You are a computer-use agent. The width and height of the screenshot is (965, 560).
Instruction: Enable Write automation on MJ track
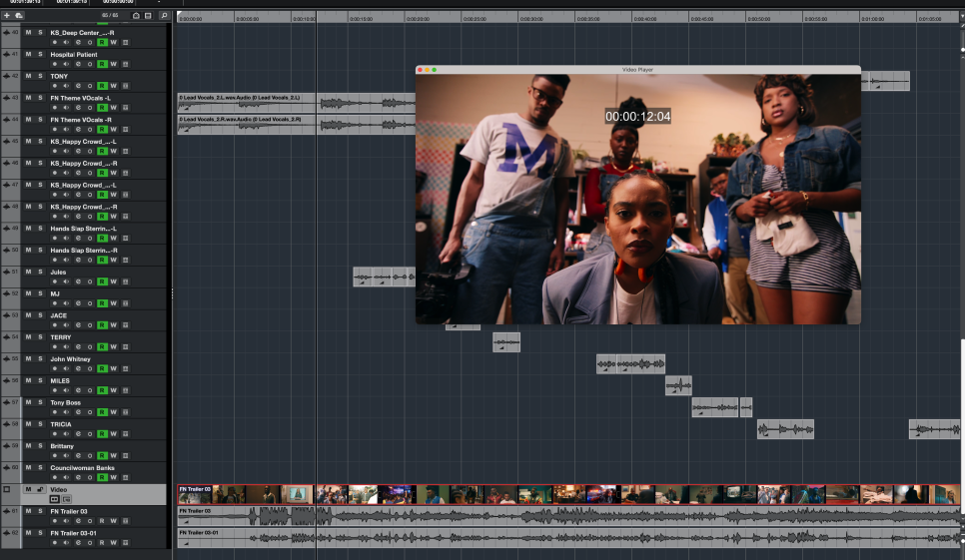(x=113, y=303)
